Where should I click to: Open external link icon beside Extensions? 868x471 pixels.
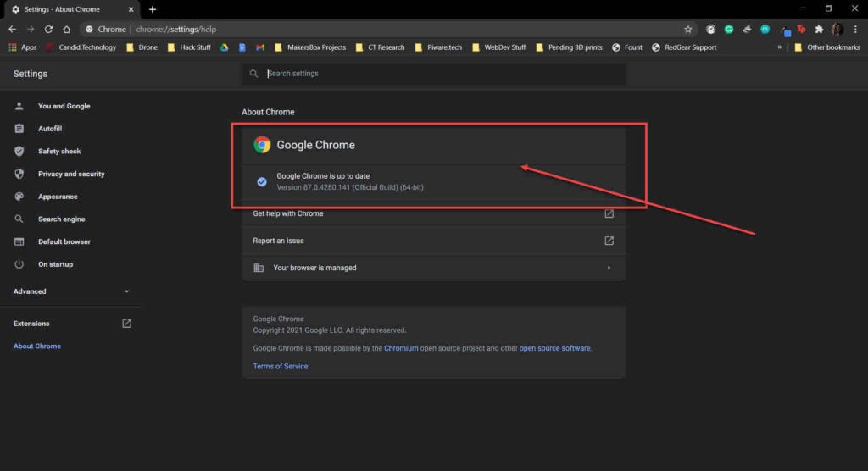click(127, 324)
